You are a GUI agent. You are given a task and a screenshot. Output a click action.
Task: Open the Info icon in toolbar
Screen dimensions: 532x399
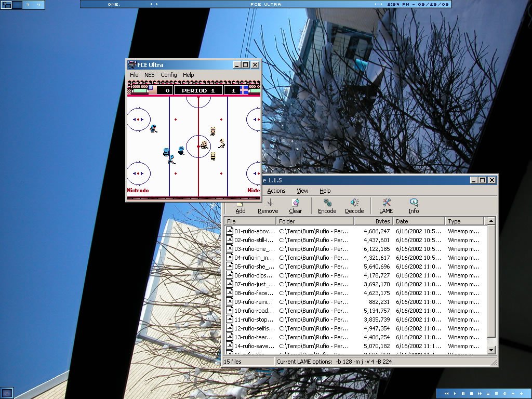(414, 203)
